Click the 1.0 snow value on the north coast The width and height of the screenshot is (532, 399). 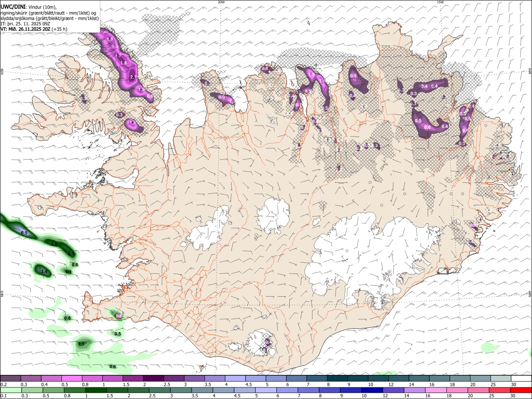coord(311,74)
